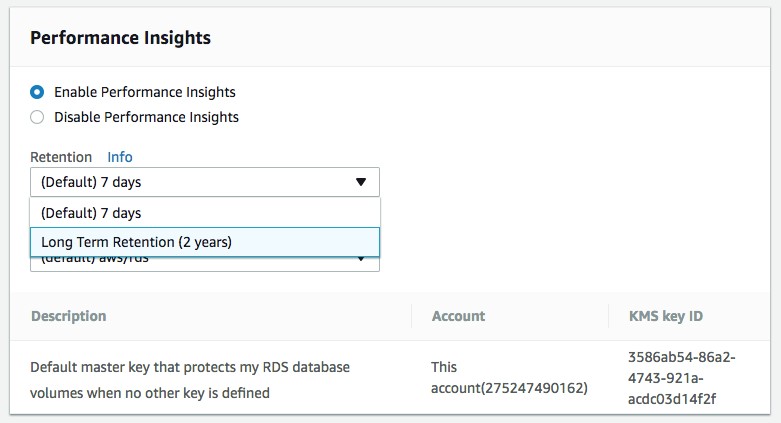Click the Retention field label

tap(61, 157)
